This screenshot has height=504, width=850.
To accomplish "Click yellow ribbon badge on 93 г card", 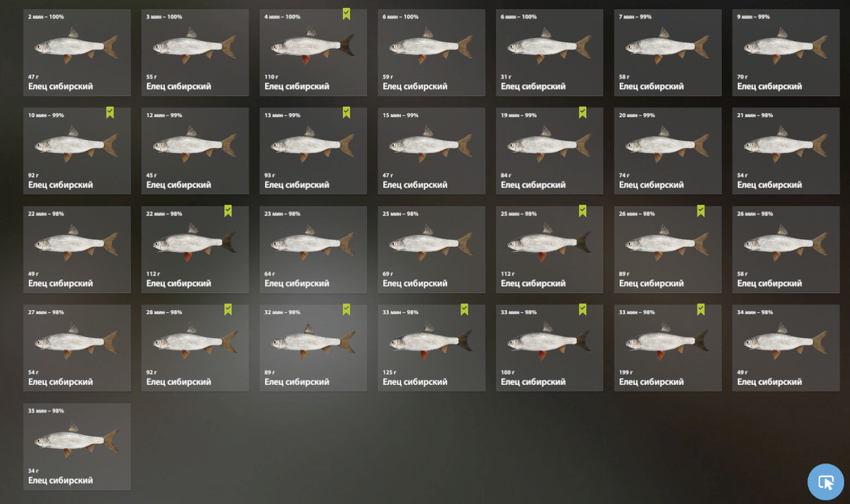I will click(346, 113).
